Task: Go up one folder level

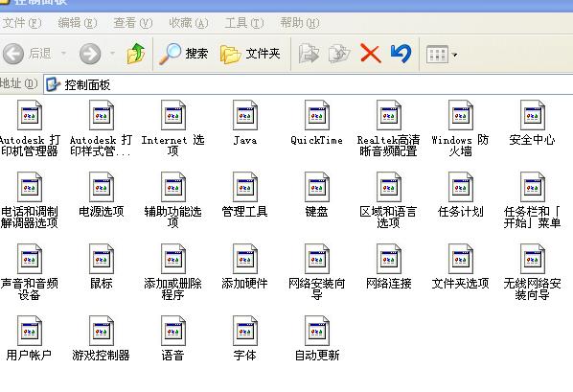Action: [136, 54]
